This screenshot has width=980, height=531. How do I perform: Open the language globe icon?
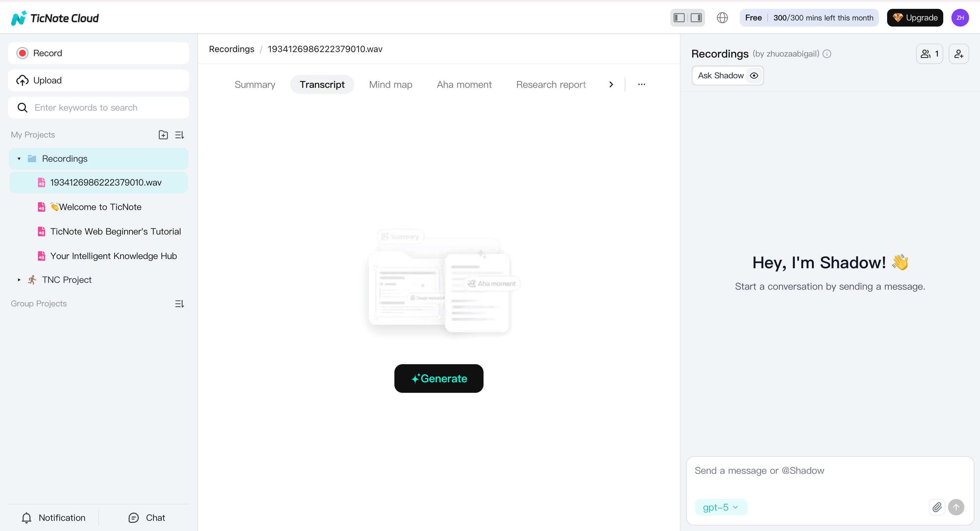tap(722, 17)
